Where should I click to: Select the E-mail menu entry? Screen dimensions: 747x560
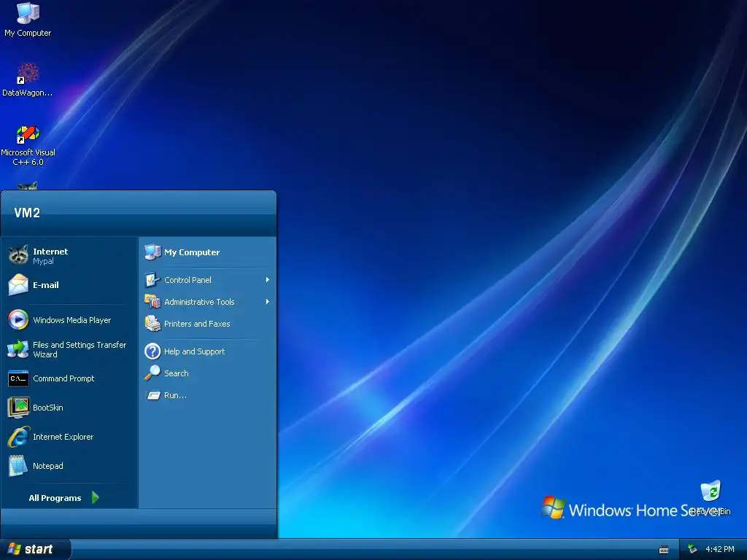click(69, 285)
